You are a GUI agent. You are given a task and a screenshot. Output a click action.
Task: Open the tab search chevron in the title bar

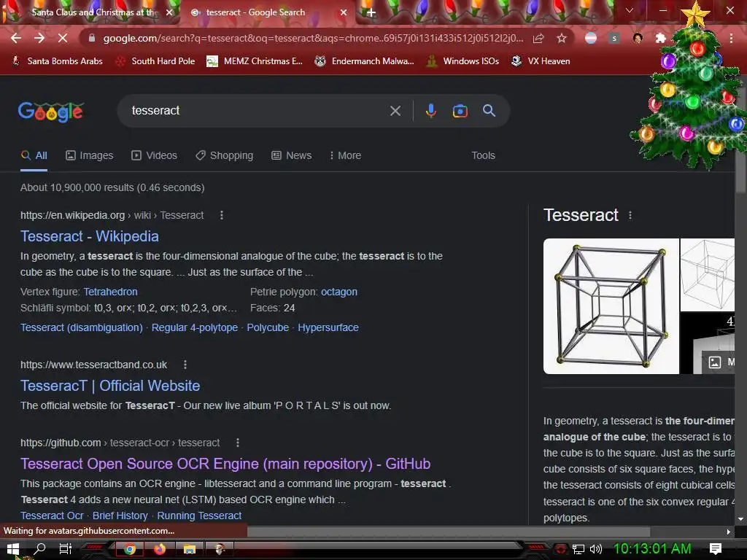[630, 10]
